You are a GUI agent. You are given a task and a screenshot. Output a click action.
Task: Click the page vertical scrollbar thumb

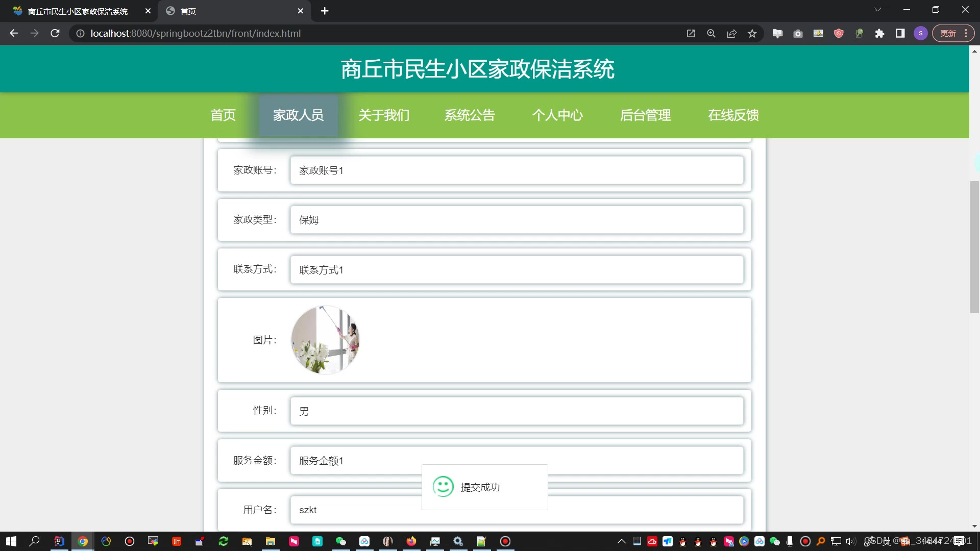974,247
